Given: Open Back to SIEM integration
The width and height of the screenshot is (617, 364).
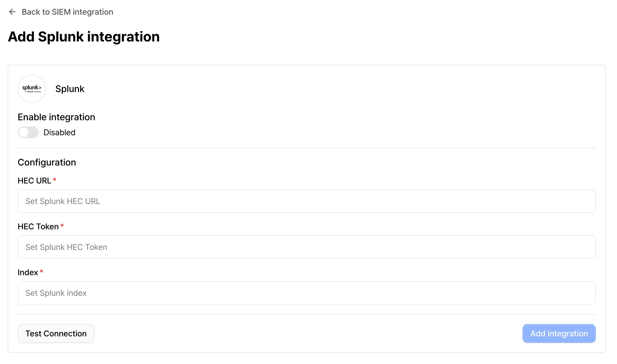Looking at the screenshot, I should coord(67,12).
